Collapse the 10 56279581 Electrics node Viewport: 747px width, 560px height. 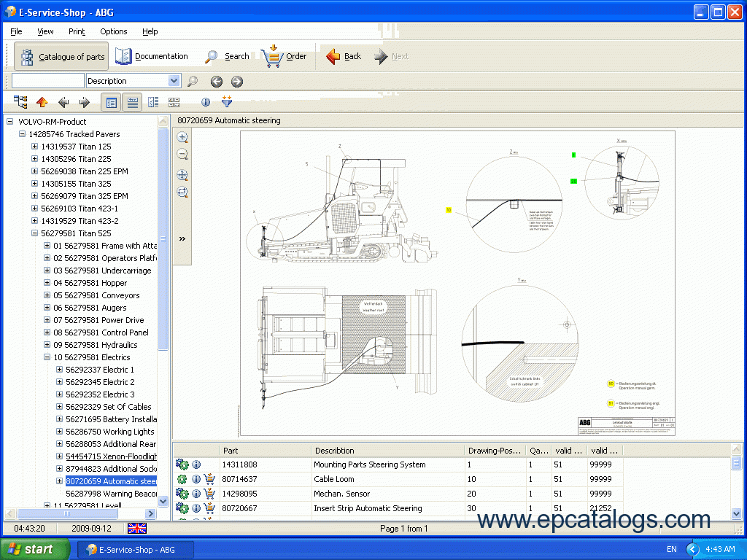pos(47,357)
